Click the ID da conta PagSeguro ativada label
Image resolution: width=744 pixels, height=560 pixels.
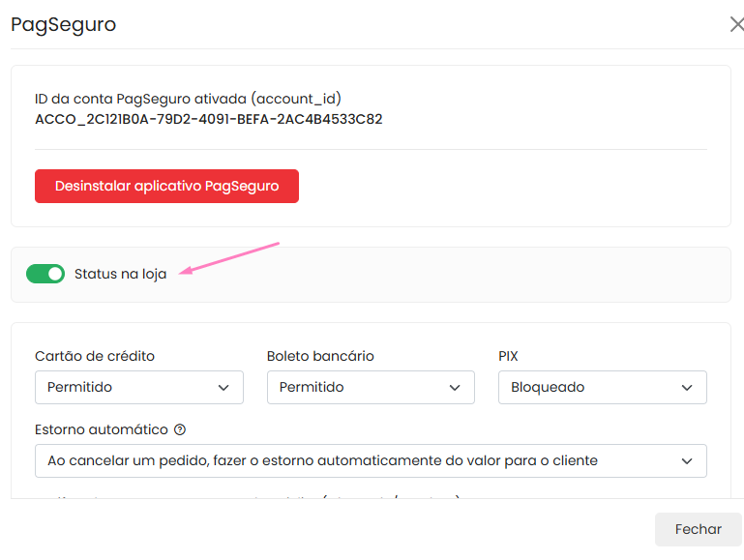coord(188,99)
